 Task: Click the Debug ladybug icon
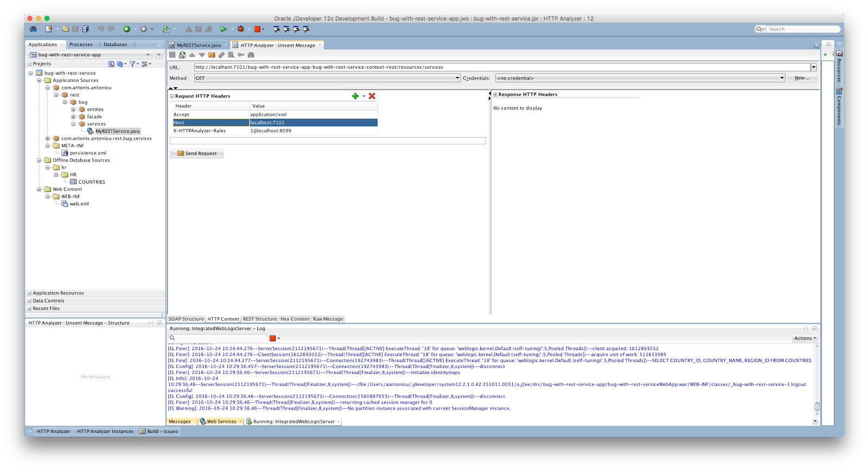241,29
